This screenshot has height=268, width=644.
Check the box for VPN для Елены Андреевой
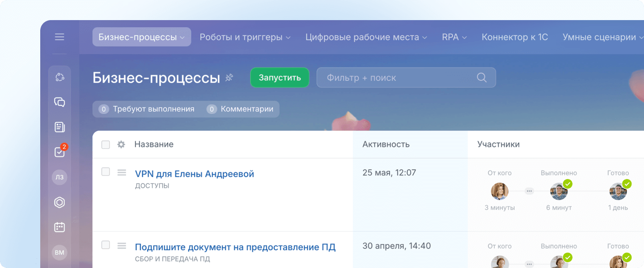106,172
